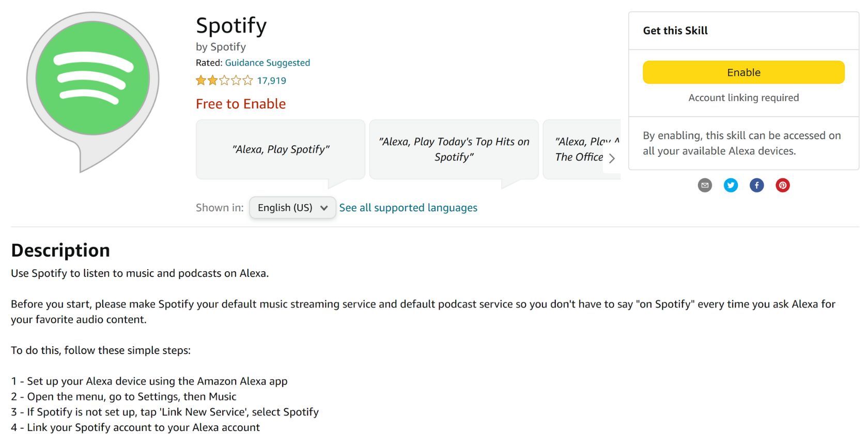This screenshot has width=868, height=434.
Task: Select the fifth rating star
Action: pos(247,80)
